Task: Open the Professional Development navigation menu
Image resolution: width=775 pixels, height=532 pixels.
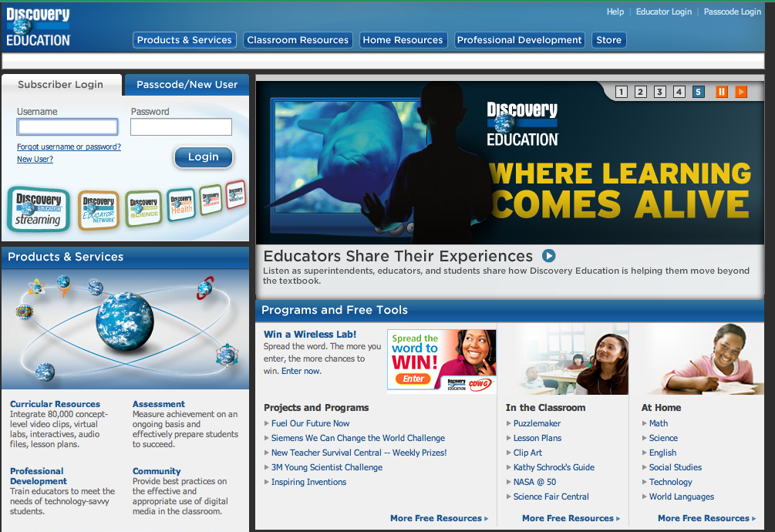Action: (520, 40)
